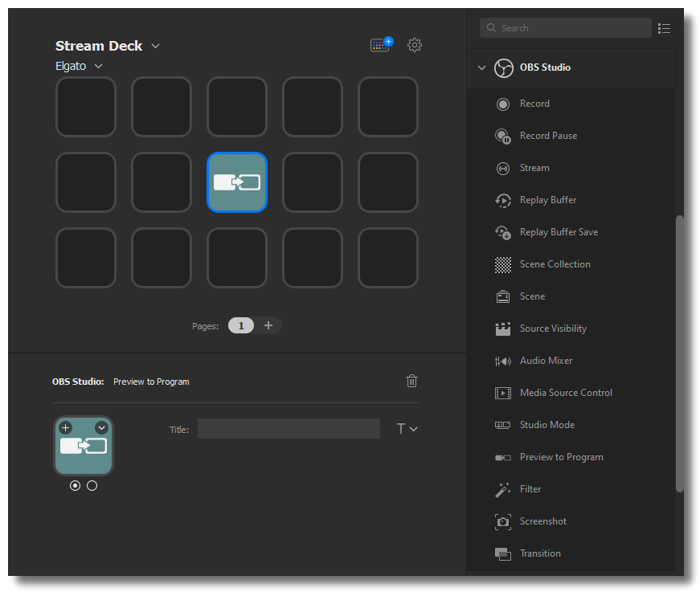Select the Preview to Program key in the grid
This screenshot has width=700, height=592.
point(237,182)
